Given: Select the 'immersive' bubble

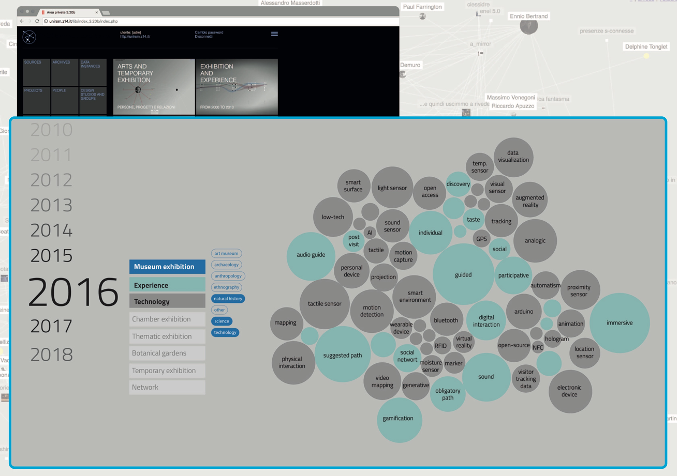Looking at the screenshot, I should (620, 323).
